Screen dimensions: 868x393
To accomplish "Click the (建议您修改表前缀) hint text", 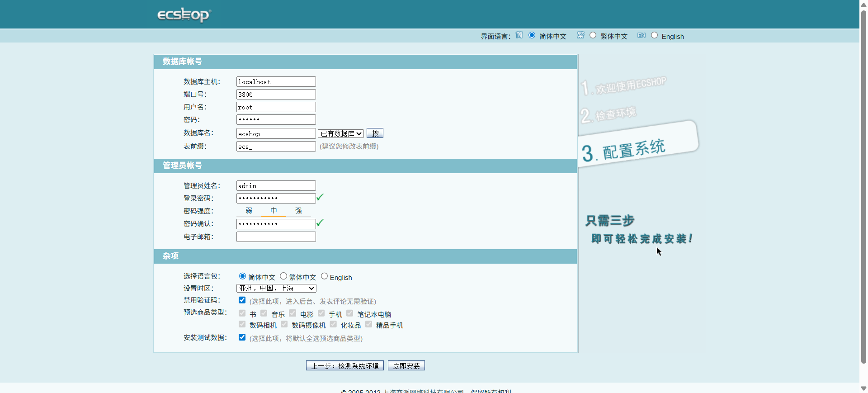I will pyautogui.click(x=349, y=146).
